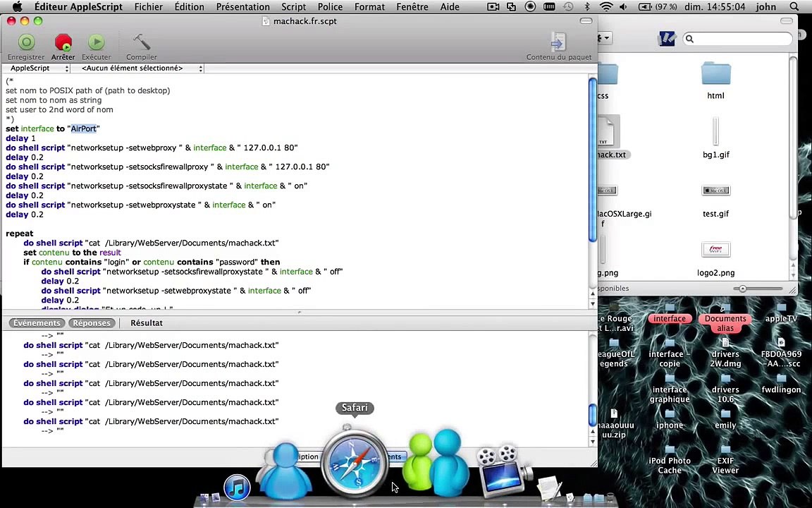Viewport: 812px width, 508px height.
Task: Open the Finder action gear dropdown
Action: point(605,38)
